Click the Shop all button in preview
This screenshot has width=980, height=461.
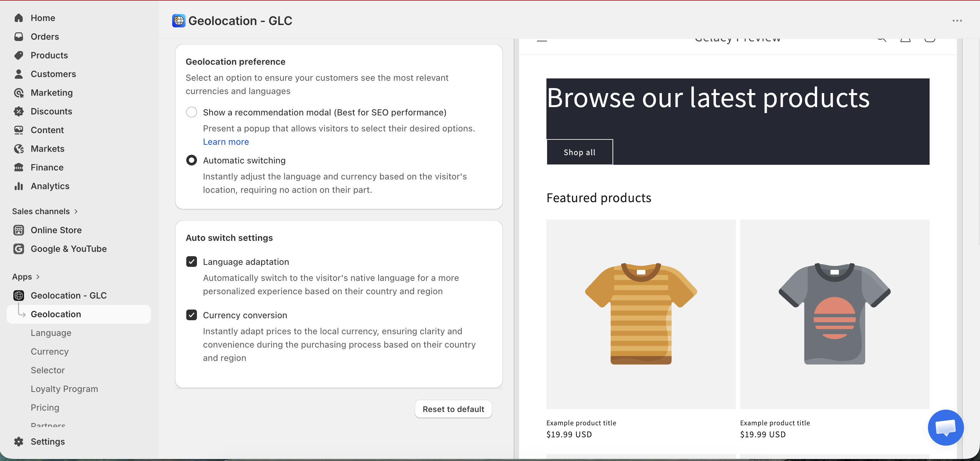(579, 152)
